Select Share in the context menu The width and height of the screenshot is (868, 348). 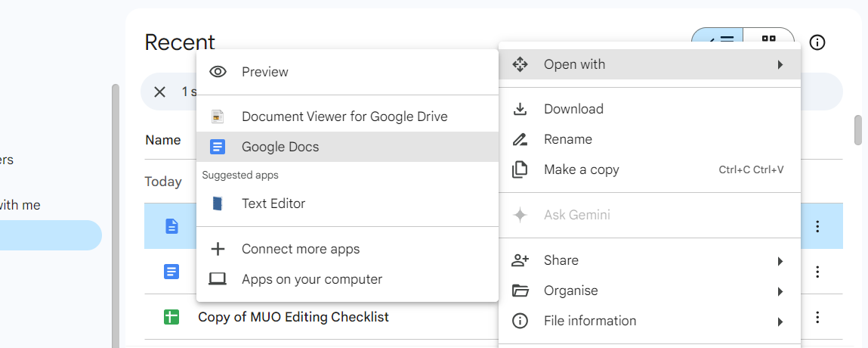650,260
